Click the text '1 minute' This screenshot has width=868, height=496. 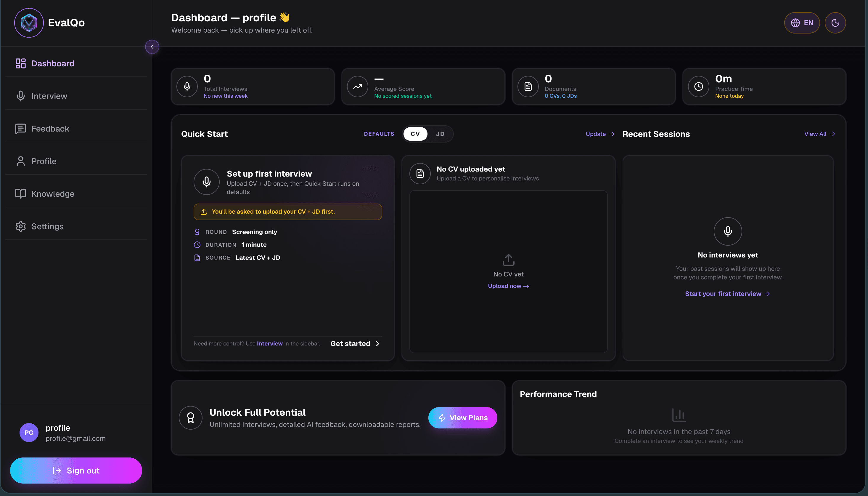pos(254,245)
